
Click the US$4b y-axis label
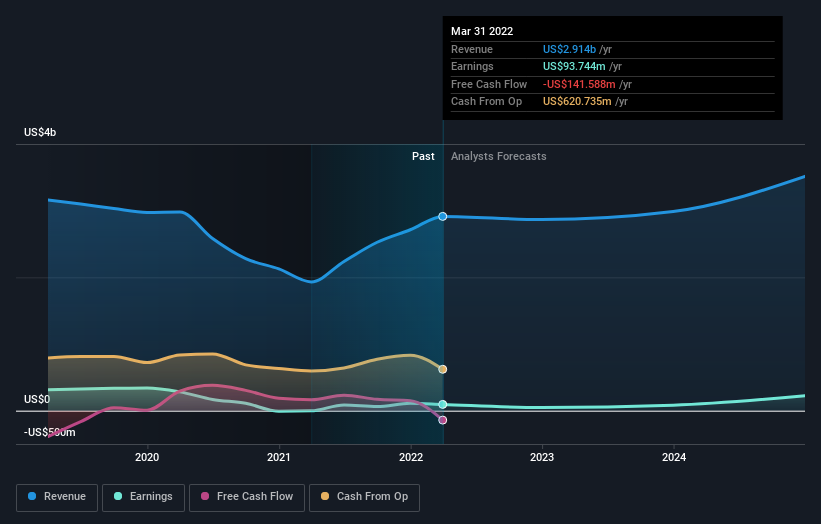pyautogui.click(x=40, y=132)
